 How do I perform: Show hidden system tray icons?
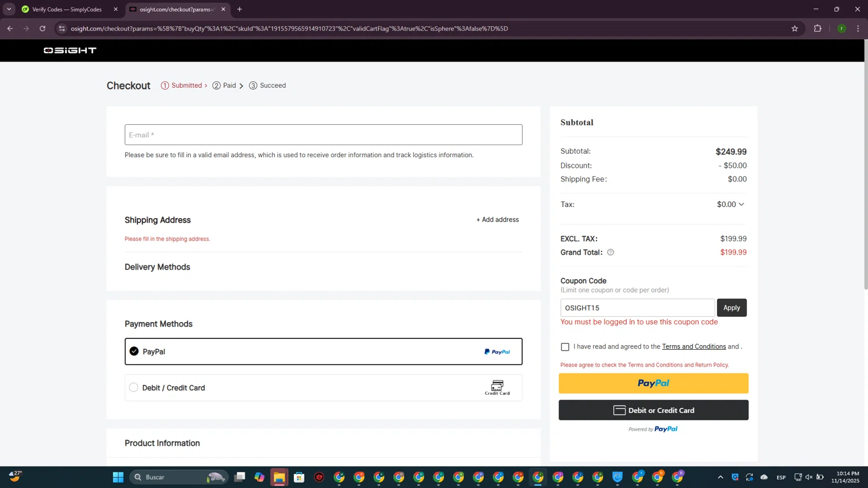(x=720, y=477)
